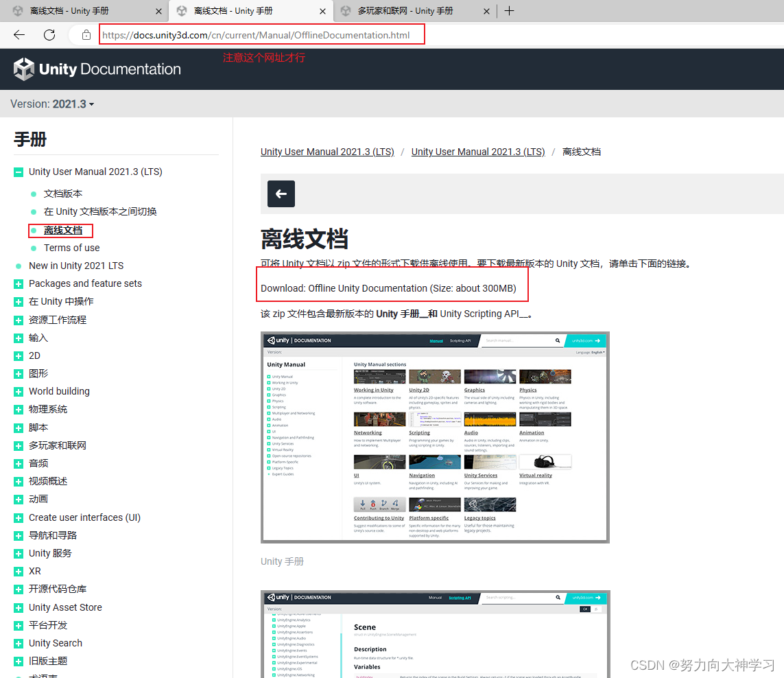Click first breadcrumb Unity User Manual 2021.3 (LTS)

tap(327, 152)
